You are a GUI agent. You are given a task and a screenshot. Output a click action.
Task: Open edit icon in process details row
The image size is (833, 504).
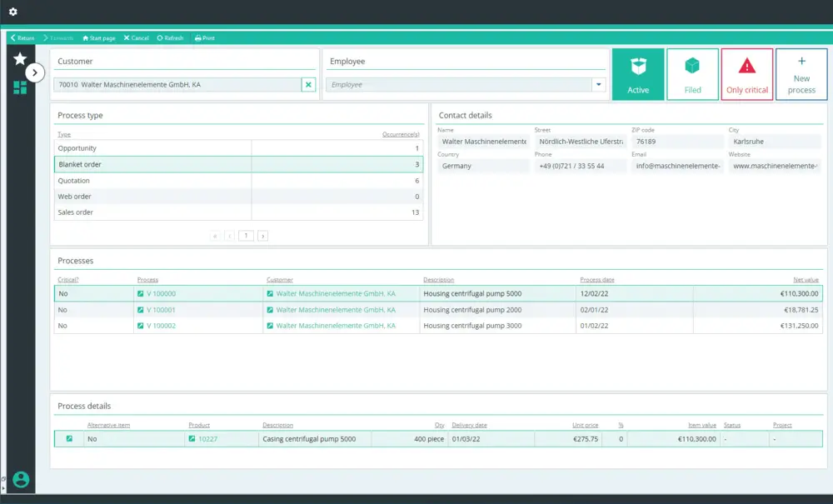[69, 439]
